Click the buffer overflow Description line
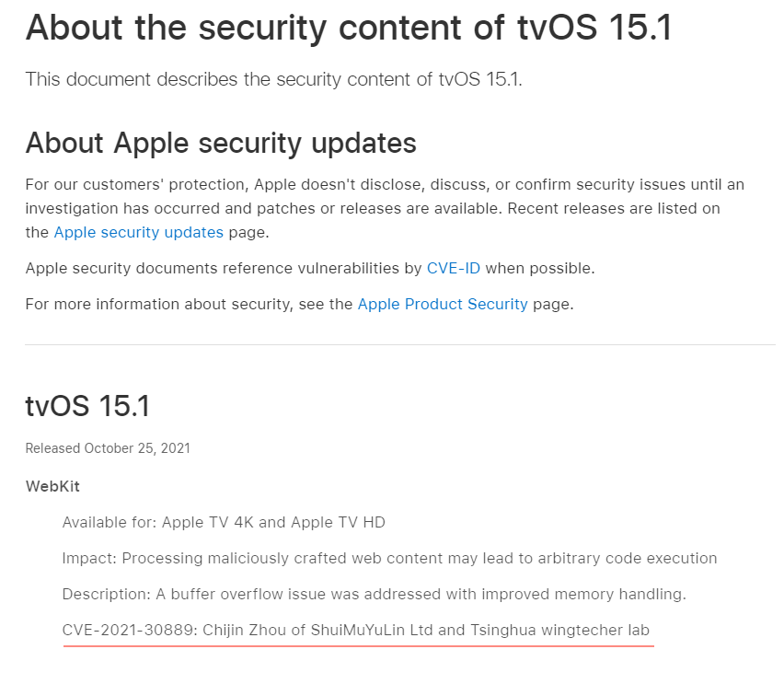 374,595
